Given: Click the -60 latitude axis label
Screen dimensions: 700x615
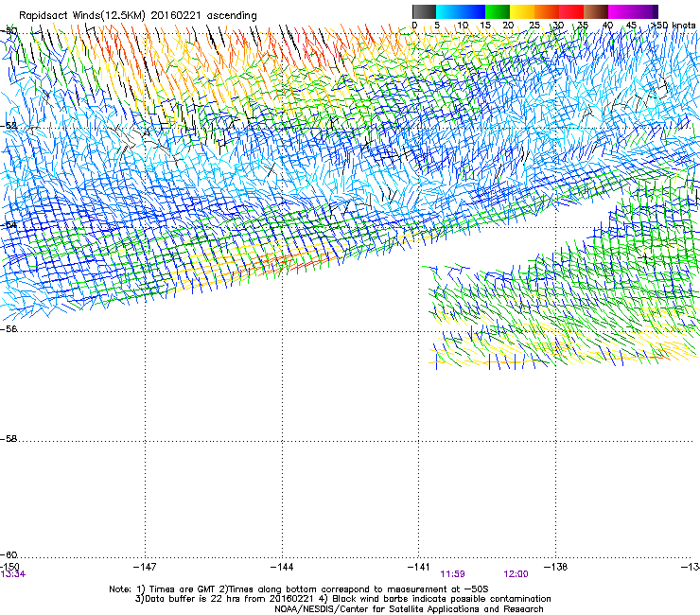Looking at the screenshot, I should point(9,555).
